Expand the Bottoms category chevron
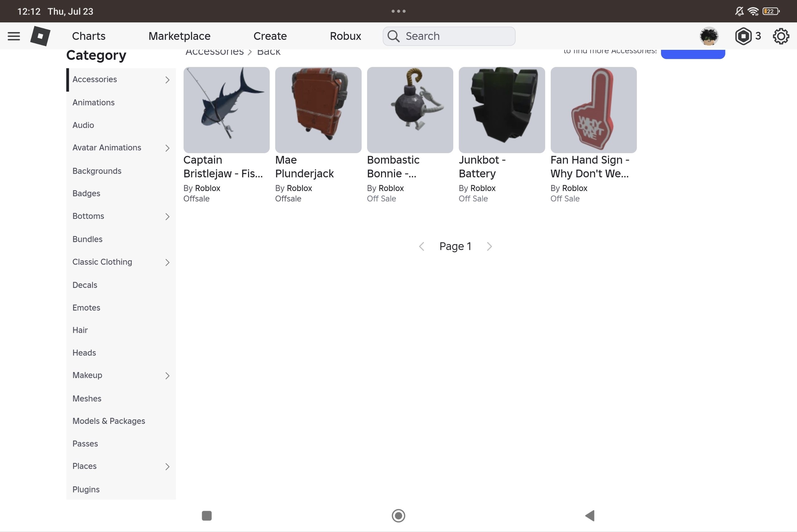This screenshot has height=532, width=797. coord(167,216)
